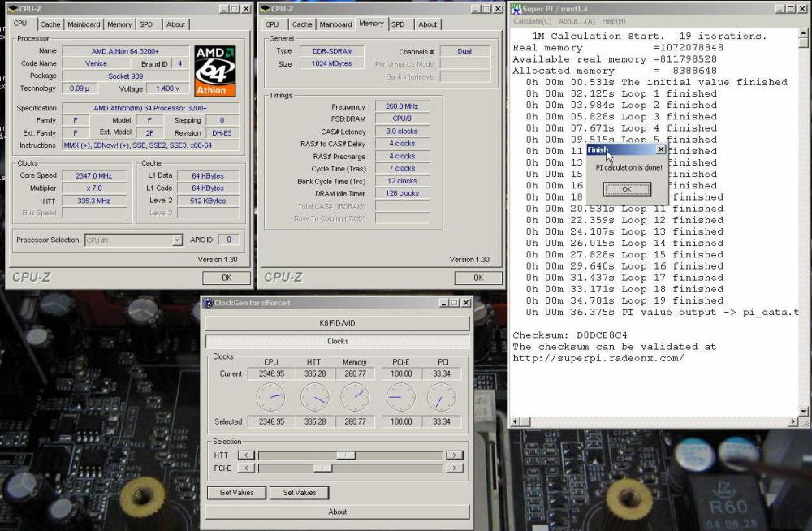
Task: Click K8 FID/VID button in ClockGen
Action: 337,323
